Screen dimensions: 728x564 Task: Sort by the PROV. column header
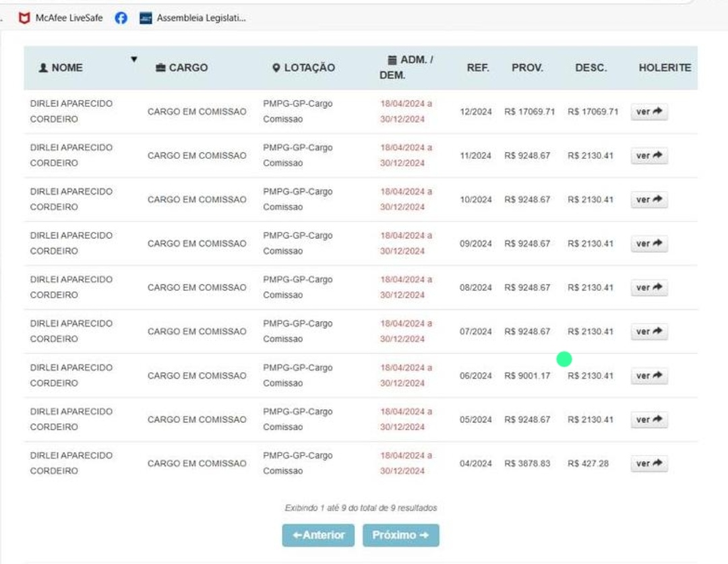pos(527,68)
